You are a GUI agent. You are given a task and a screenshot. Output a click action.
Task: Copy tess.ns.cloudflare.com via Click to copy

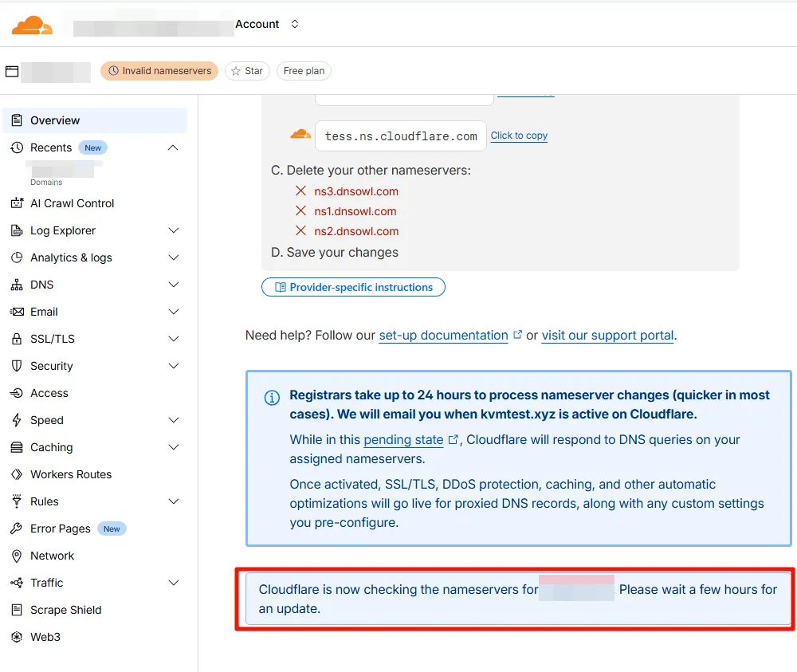point(519,136)
